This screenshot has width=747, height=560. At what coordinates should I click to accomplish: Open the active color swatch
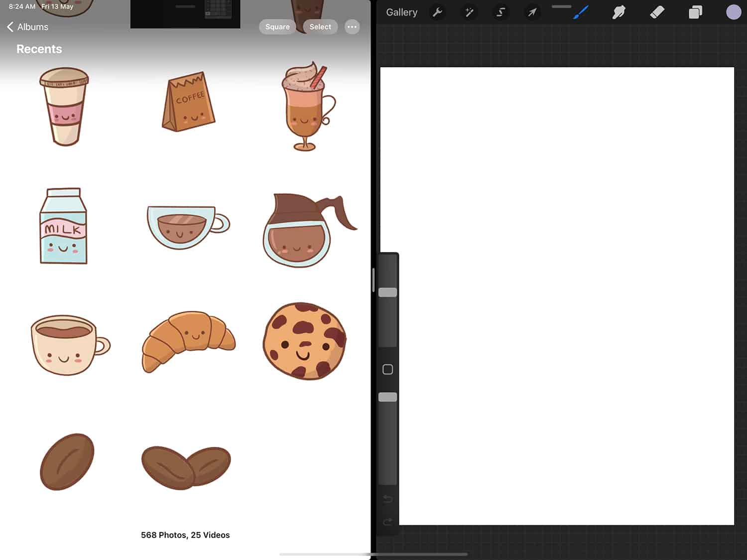pos(733,11)
